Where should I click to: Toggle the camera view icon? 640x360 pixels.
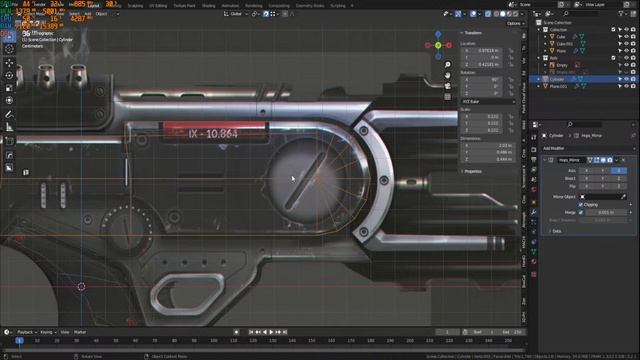click(x=448, y=86)
